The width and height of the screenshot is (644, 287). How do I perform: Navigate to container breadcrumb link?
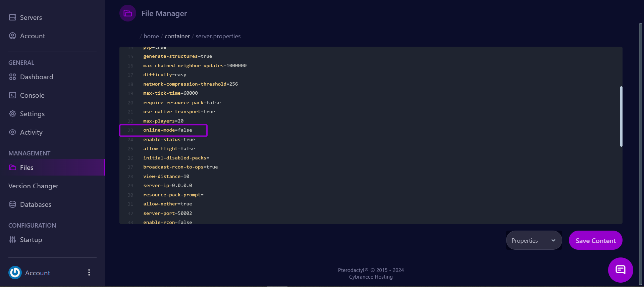tap(177, 36)
